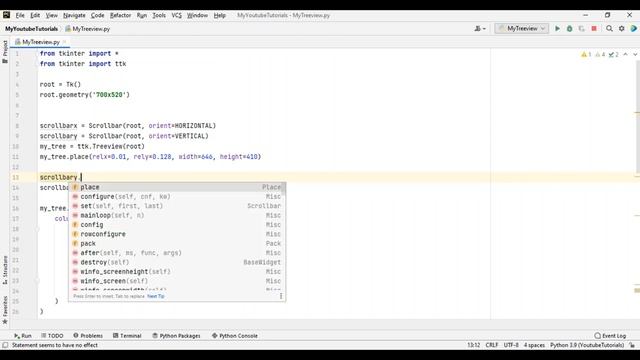Viewport: 640px width, 360px height.
Task: Open the Python Packages tool window
Action: coord(176,336)
